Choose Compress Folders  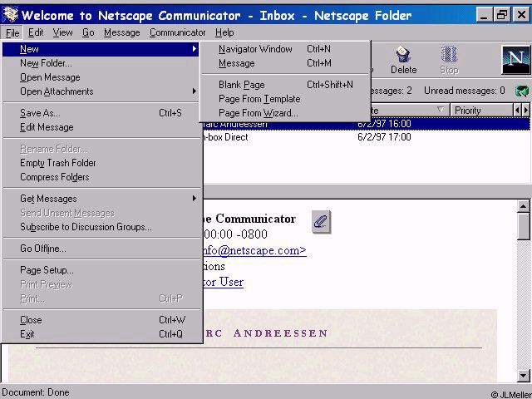(x=101, y=177)
